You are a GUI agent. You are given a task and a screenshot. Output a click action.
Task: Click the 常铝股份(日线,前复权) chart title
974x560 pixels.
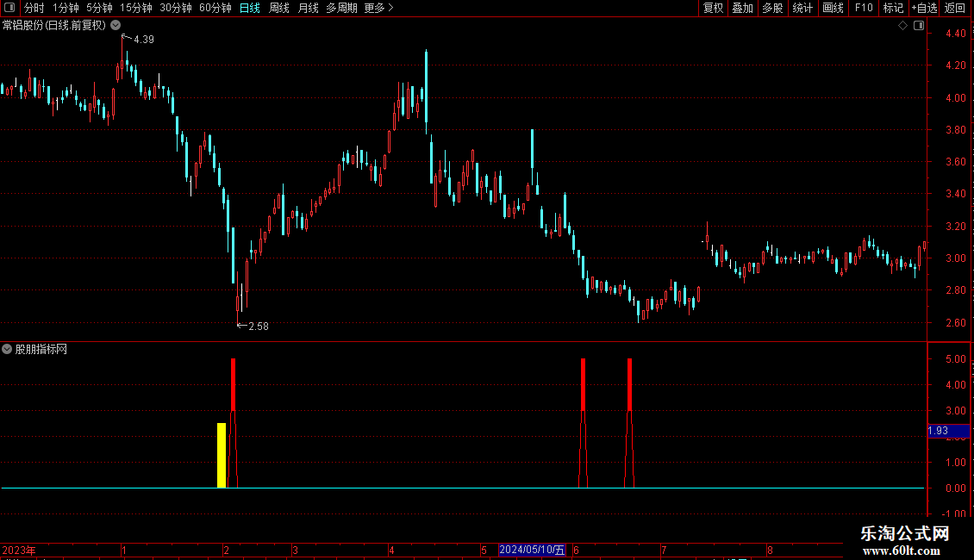coord(54,26)
